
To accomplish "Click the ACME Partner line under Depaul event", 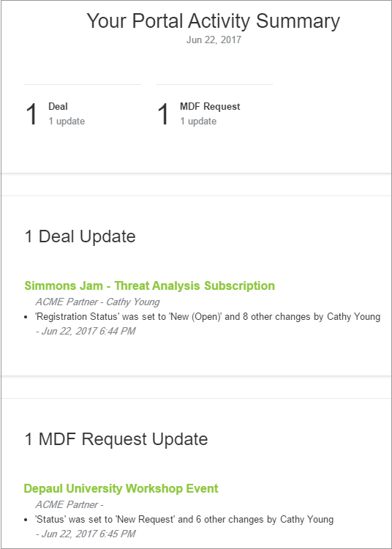I will click(69, 504).
